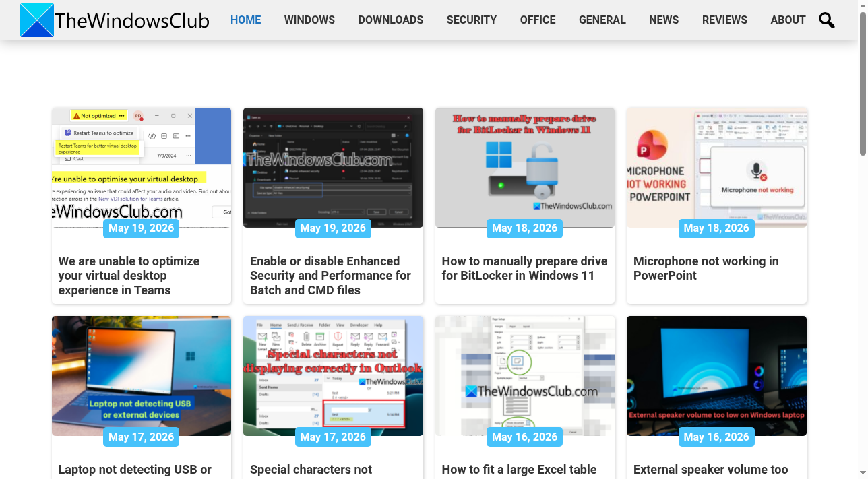Screen dimensions: 868x479
Task: Open 'How to fit a large Excel table' title
Action: click(x=519, y=470)
